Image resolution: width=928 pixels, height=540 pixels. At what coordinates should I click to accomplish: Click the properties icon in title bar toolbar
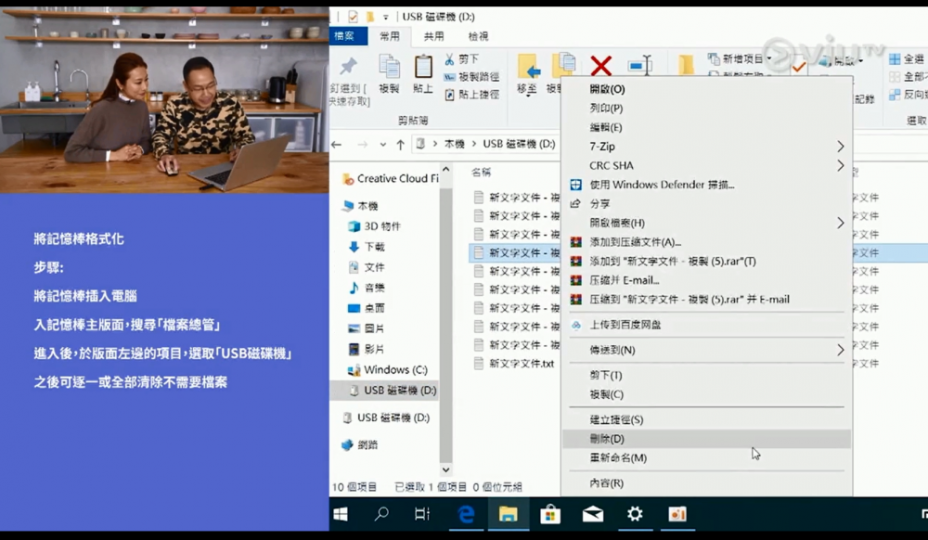click(x=353, y=17)
